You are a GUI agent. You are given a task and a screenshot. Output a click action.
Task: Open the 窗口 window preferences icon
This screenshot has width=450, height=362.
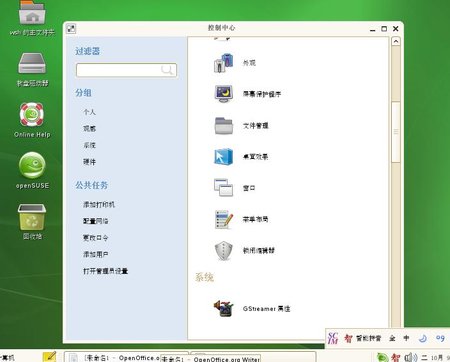click(x=223, y=188)
